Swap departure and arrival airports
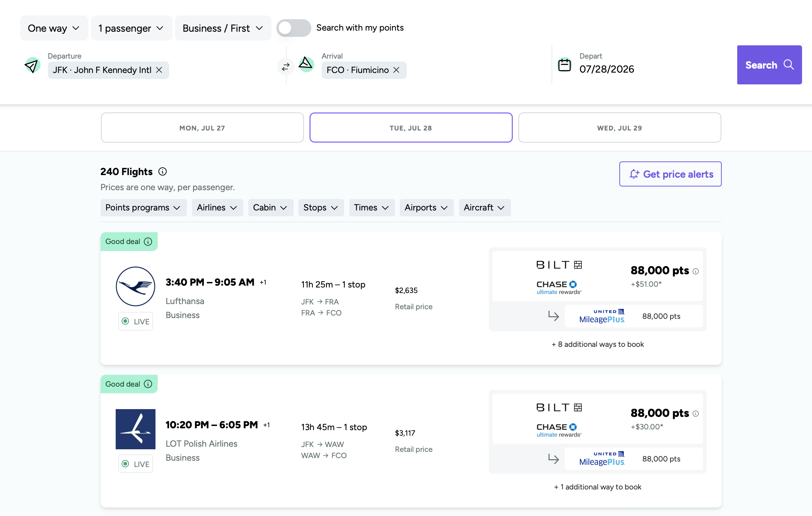 point(286,67)
